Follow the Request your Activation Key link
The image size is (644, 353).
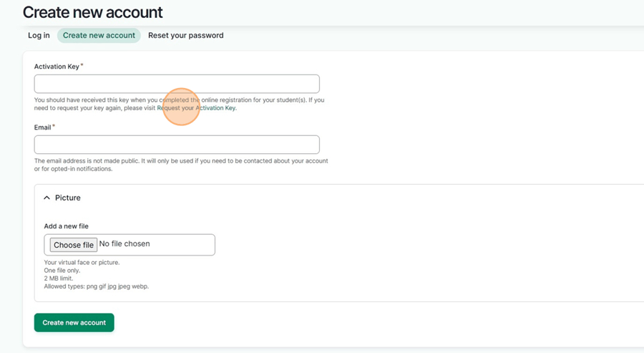pos(196,108)
